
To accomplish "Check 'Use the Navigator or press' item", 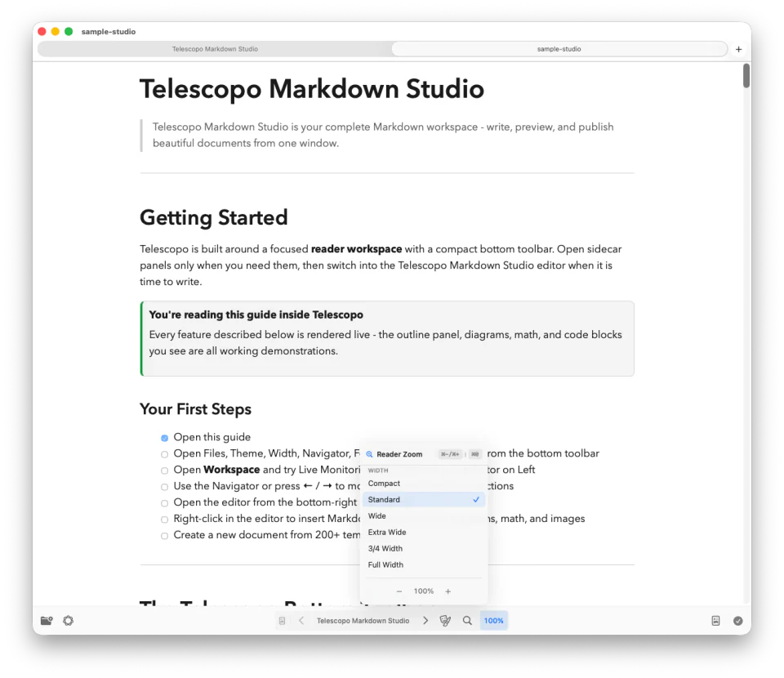I will 164,487.
